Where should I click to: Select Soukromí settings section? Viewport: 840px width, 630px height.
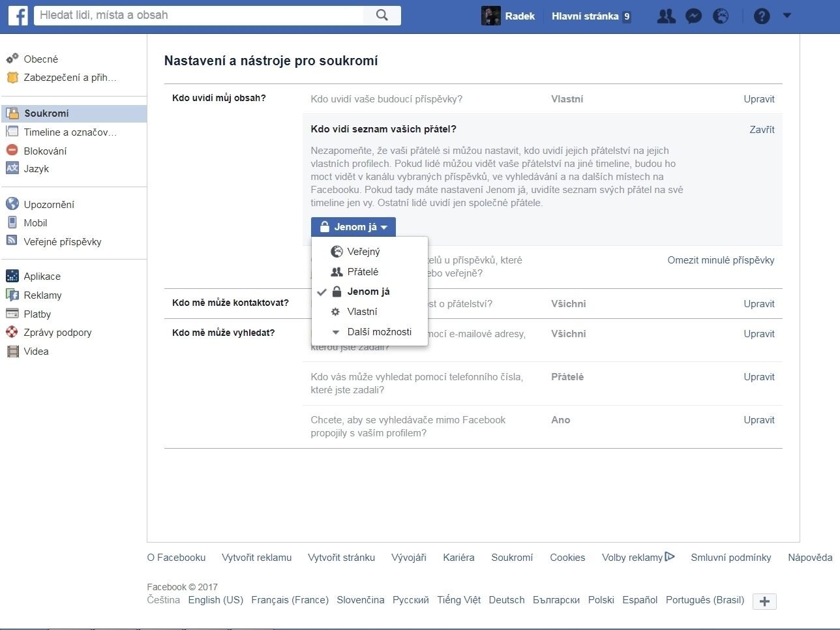tap(46, 113)
